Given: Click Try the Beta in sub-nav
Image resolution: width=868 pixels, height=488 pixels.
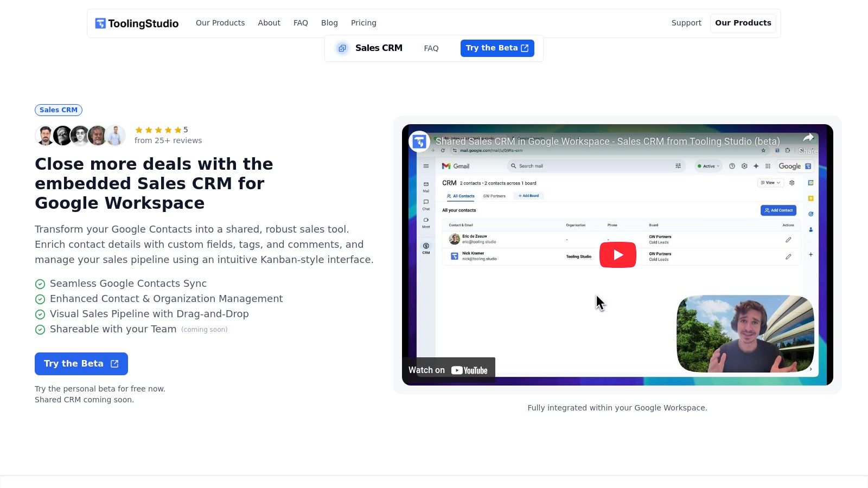Looking at the screenshot, I should pyautogui.click(x=497, y=48).
